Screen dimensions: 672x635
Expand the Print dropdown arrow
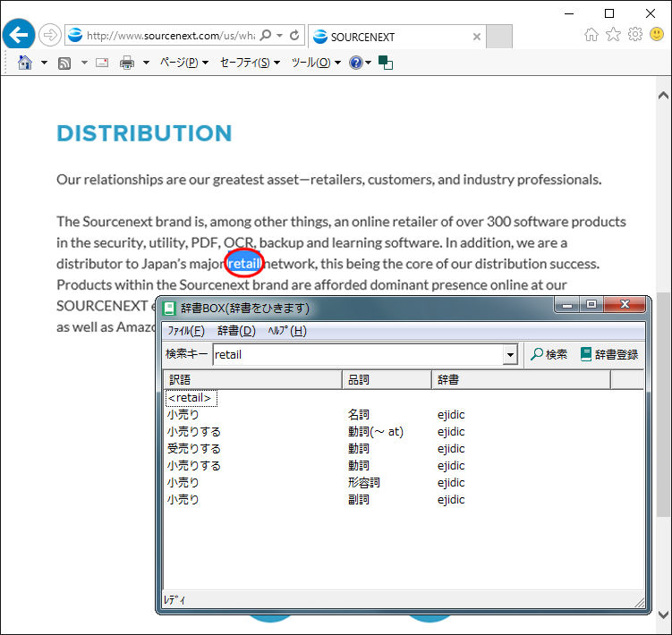click(x=146, y=63)
